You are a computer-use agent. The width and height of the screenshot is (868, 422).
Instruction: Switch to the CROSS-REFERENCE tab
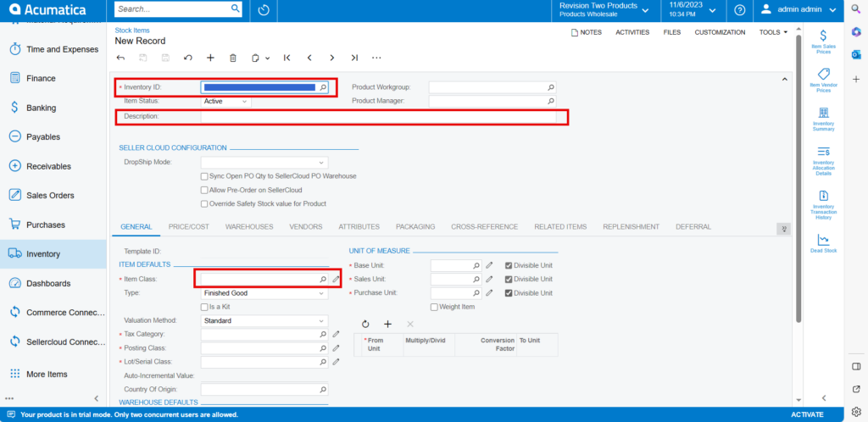tap(484, 227)
